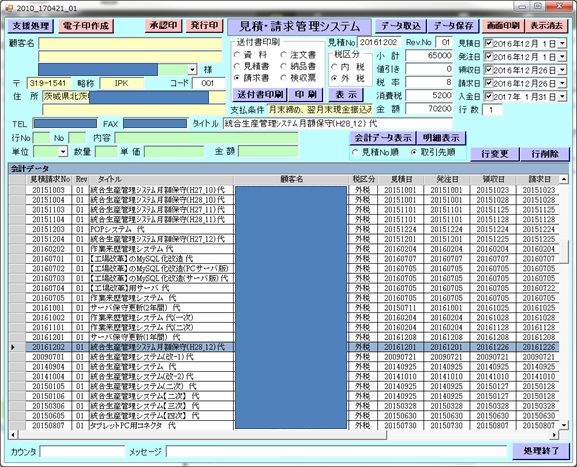
Task: Open 電子印作成 function
Action: (x=86, y=26)
